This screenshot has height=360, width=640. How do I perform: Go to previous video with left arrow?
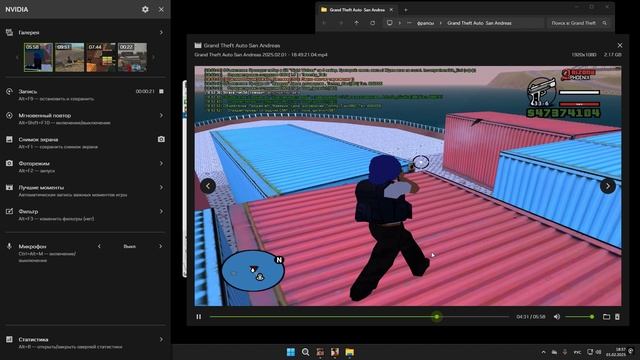point(208,186)
